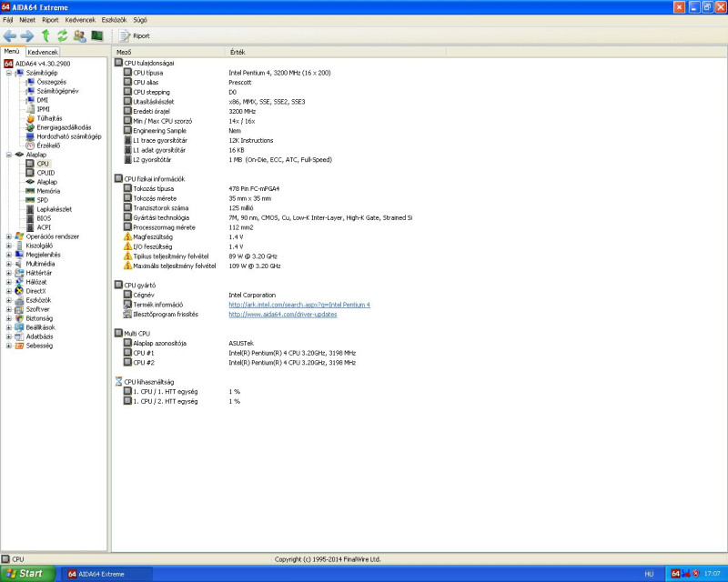This screenshot has width=728, height=582.
Task: Expand the Multimédia node
Action: [9, 264]
